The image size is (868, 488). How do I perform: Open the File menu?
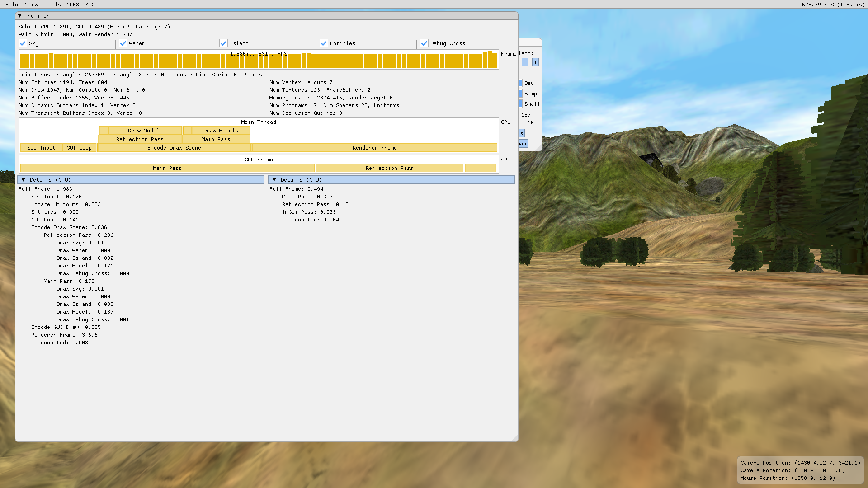[12, 5]
